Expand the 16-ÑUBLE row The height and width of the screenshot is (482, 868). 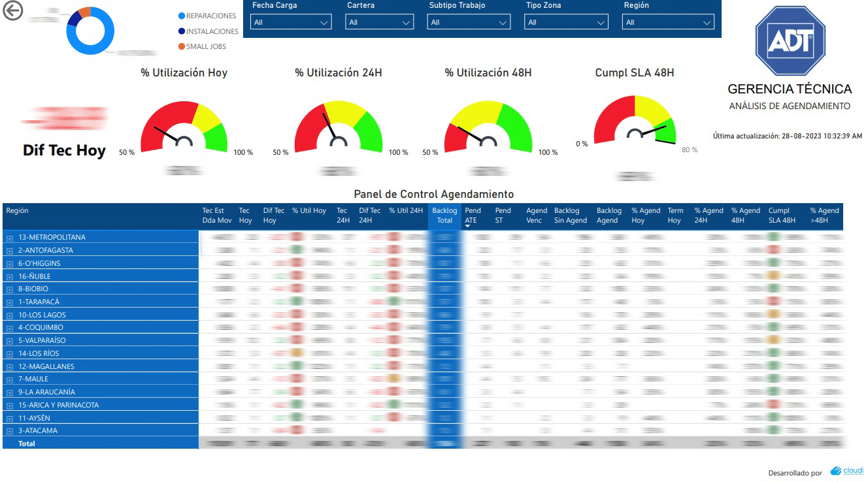[10, 277]
